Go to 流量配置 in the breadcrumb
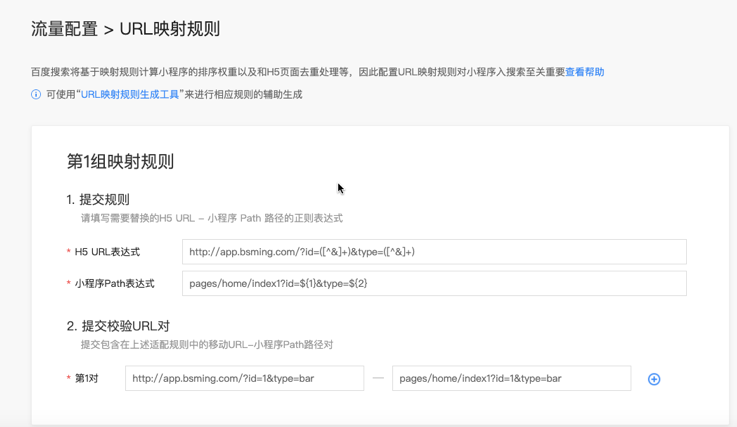Screen dimensions: 737x427 (64, 29)
